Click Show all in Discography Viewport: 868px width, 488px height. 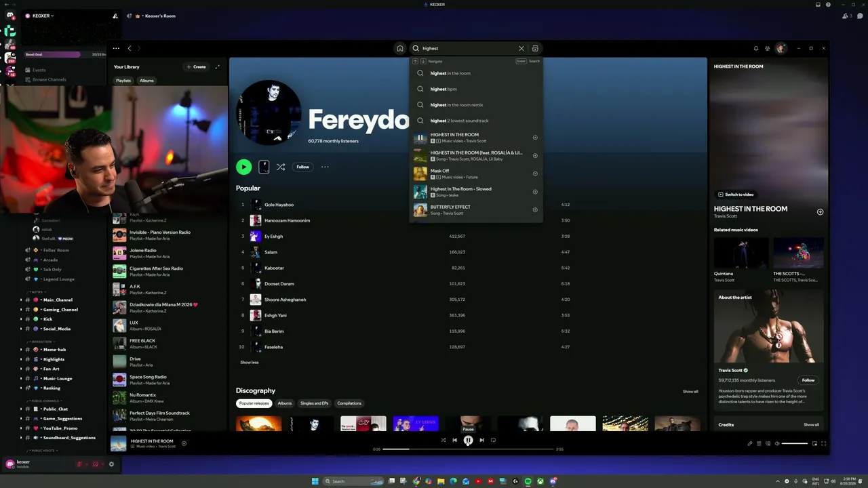coord(690,391)
